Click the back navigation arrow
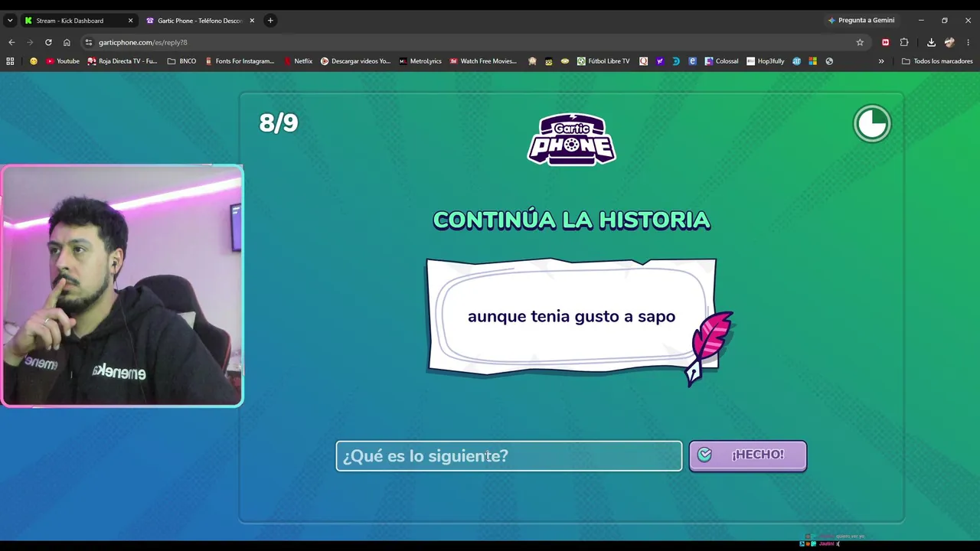The image size is (980, 551). 11,42
